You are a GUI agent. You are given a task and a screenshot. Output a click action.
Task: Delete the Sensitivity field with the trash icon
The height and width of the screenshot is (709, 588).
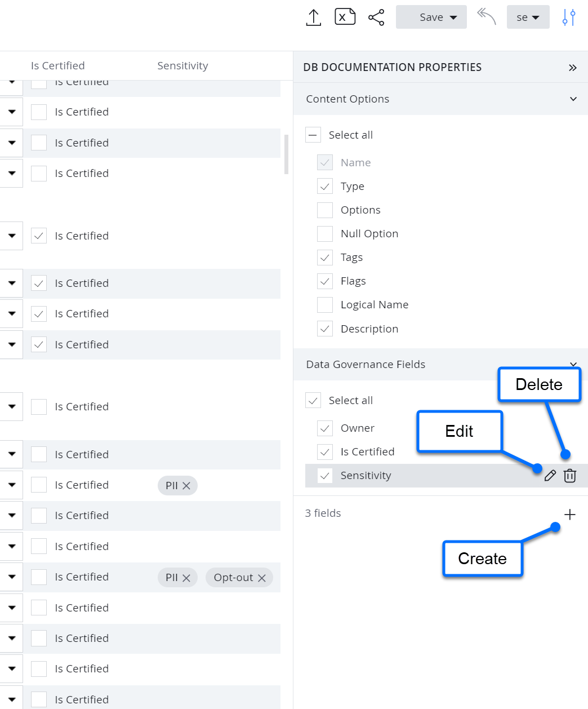click(x=570, y=476)
